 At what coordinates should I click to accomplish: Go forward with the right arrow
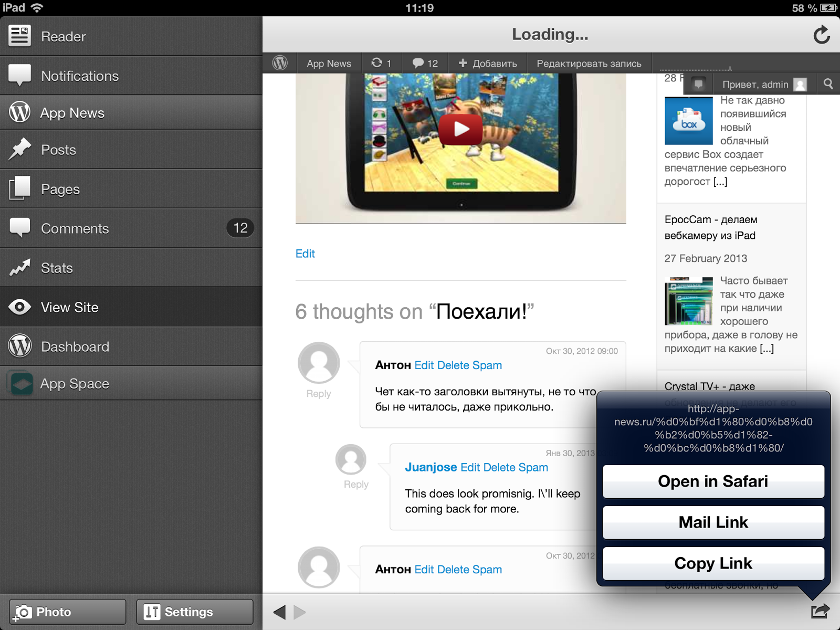[299, 612]
